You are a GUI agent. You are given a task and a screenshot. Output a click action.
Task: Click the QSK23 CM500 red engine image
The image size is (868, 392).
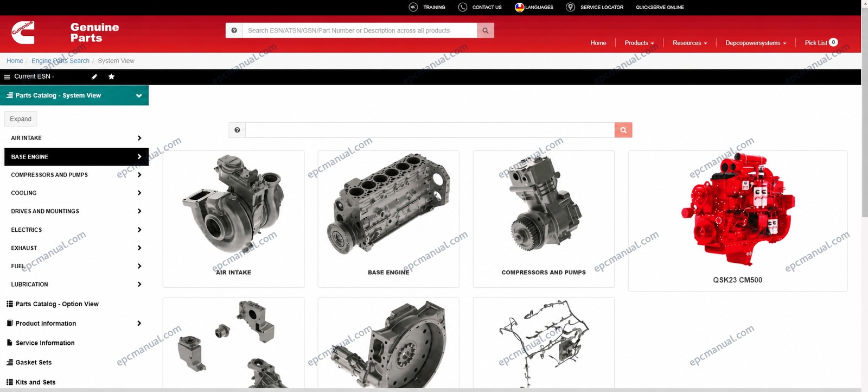click(738, 210)
